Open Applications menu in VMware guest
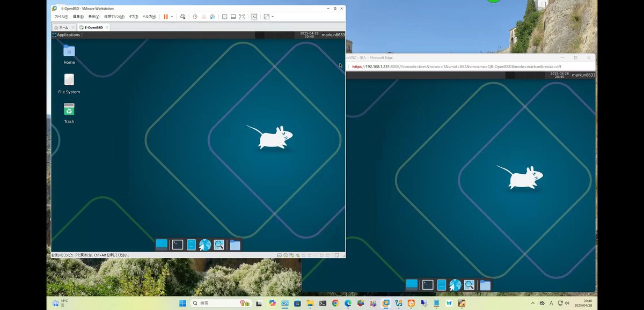 pyautogui.click(x=67, y=35)
